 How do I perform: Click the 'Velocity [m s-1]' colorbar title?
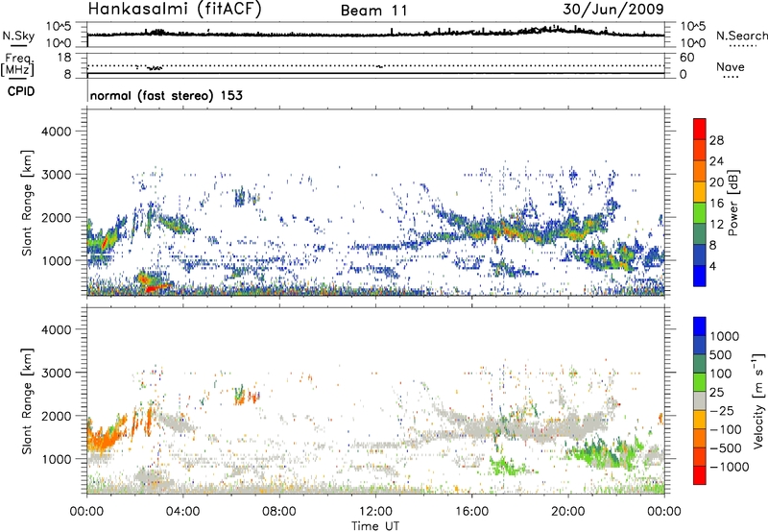pos(758,400)
